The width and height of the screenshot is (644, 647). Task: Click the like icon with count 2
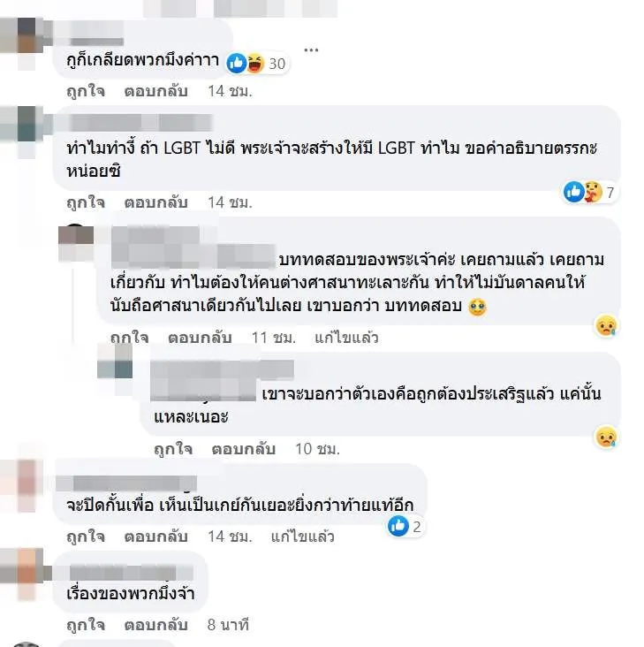[398, 526]
